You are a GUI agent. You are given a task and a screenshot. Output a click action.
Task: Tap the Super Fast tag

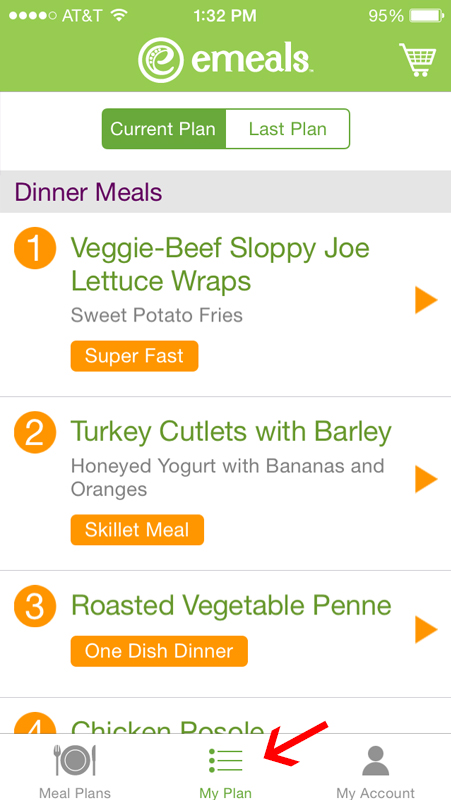point(134,356)
